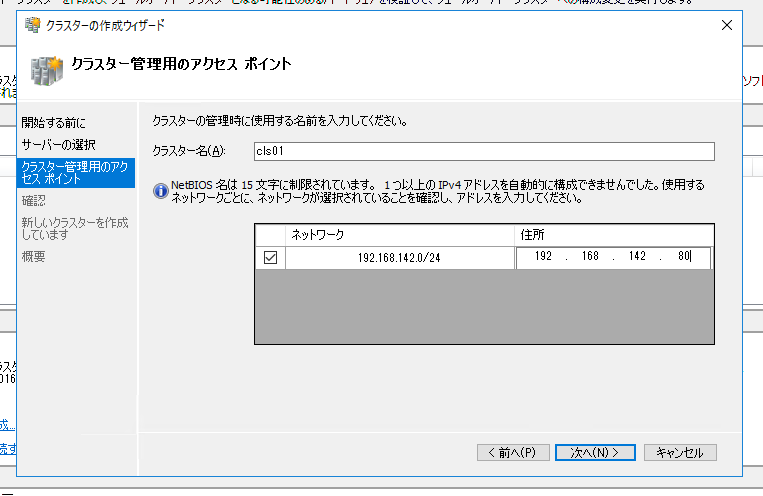
Task: Select the 新しいクラスターを作成しています step
Action: [75, 228]
